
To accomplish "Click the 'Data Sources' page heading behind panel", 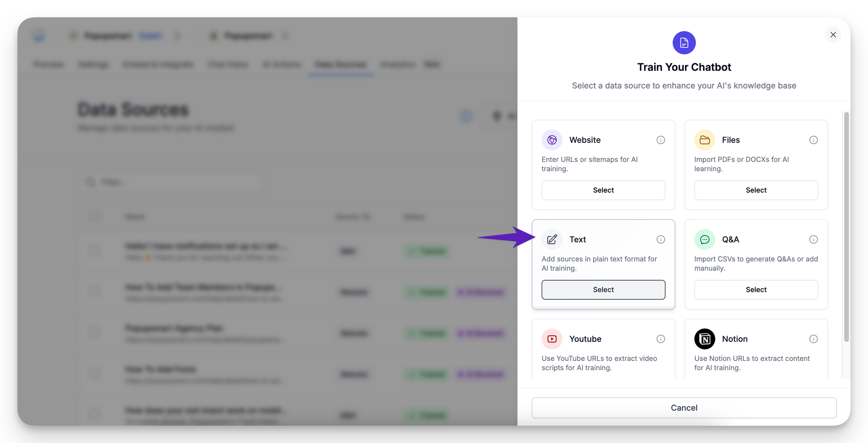I will pyautogui.click(x=133, y=110).
